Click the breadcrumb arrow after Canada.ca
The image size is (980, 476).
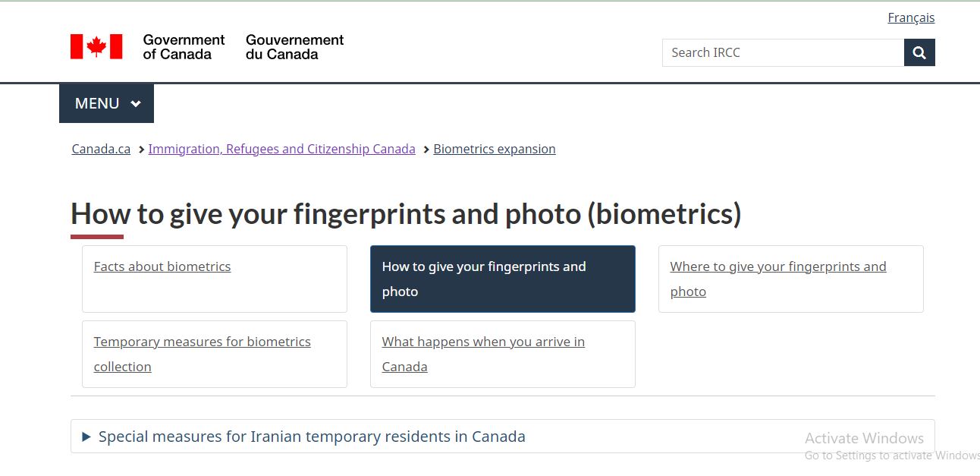[x=140, y=149]
